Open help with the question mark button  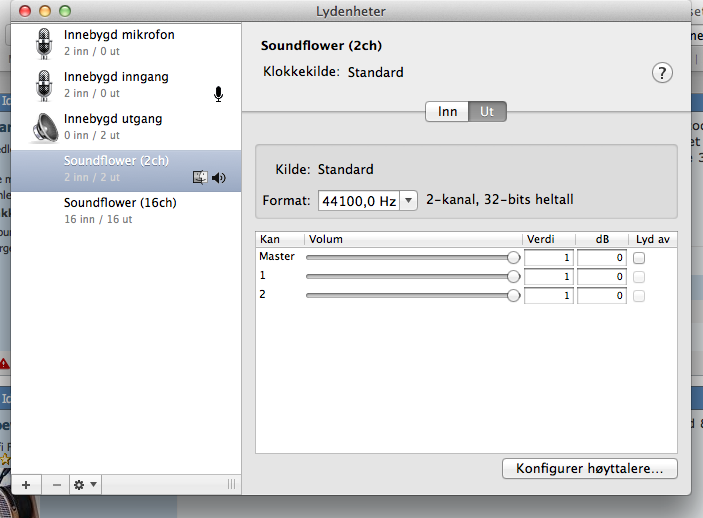[x=662, y=73]
